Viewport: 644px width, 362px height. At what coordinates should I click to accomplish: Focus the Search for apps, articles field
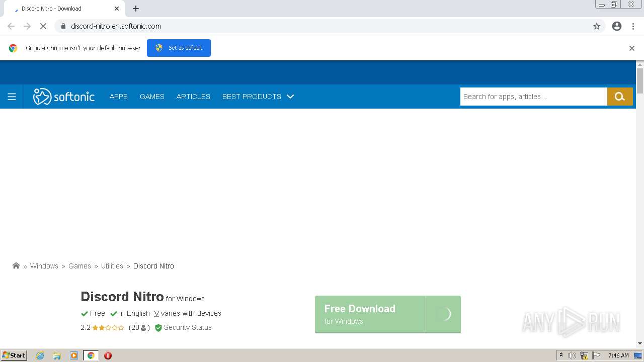click(x=533, y=97)
